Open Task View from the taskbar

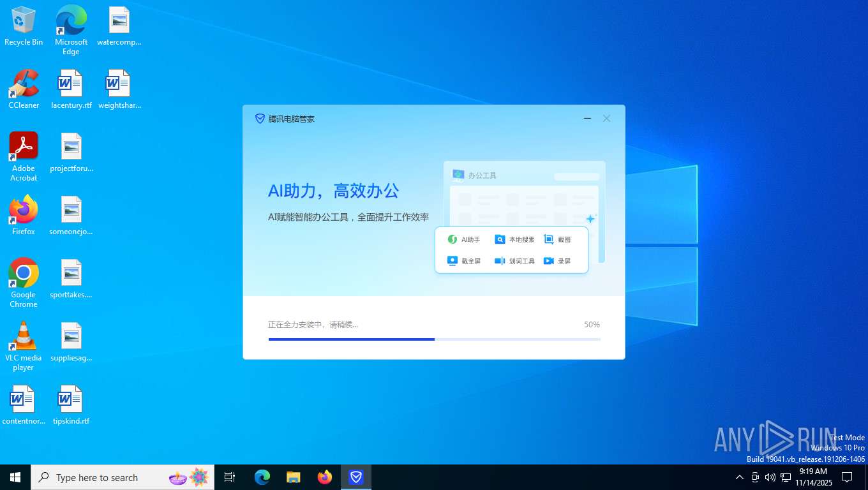click(x=230, y=477)
